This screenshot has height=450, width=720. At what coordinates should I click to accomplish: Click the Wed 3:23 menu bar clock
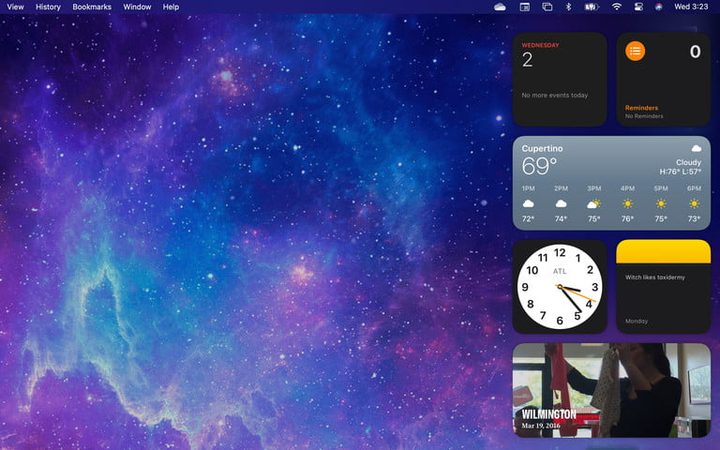691,7
